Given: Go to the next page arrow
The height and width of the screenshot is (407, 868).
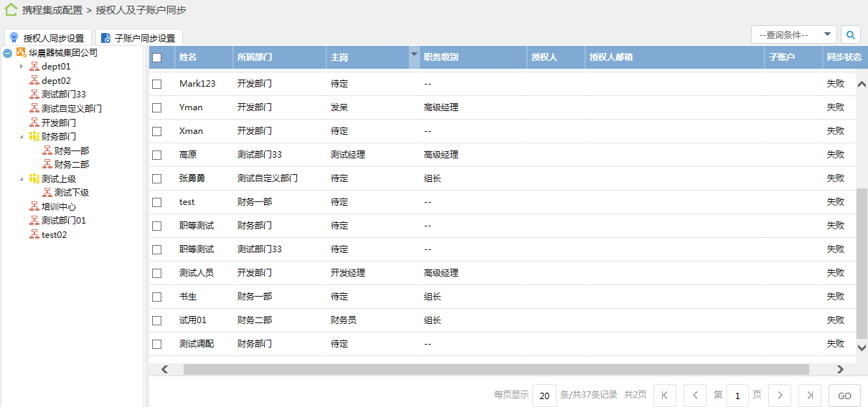Looking at the screenshot, I should tap(780, 396).
